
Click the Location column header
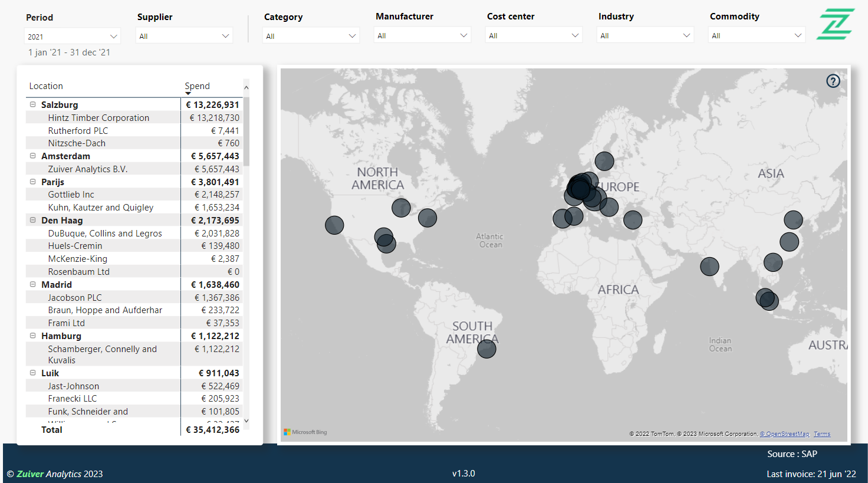click(x=46, y=86)
